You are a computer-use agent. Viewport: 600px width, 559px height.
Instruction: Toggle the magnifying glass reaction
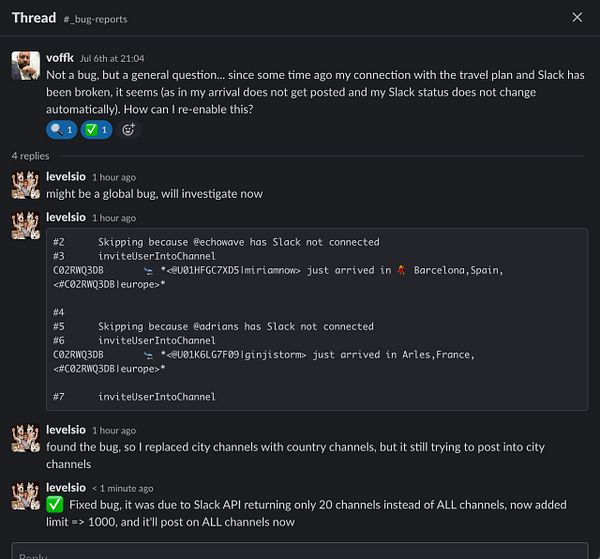[x=62, y=129]
